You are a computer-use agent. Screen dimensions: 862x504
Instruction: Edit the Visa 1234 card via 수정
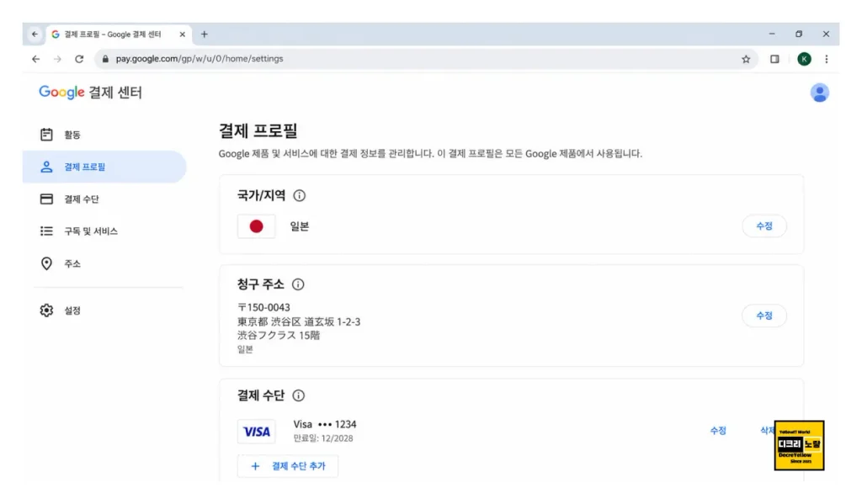point(718,430)
